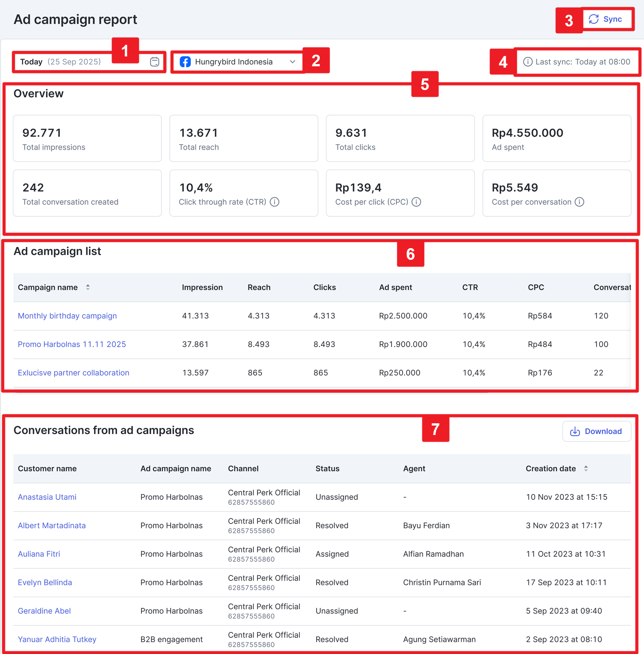Open Monthly birthday campaign link
This screenshot has height=654, width=644.
pyautogui.click(x=67, y=316)
